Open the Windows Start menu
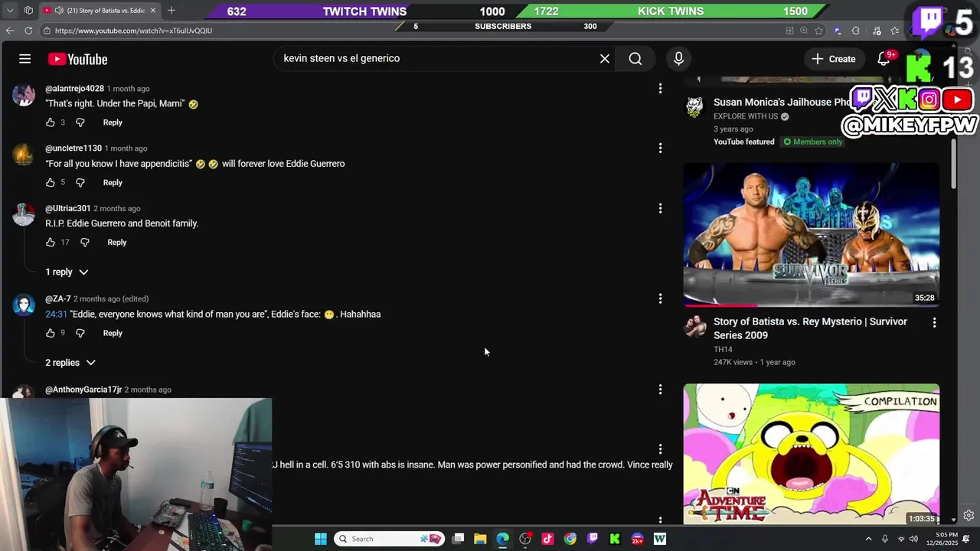Screen dimensions: 980x551 point(321,539)
